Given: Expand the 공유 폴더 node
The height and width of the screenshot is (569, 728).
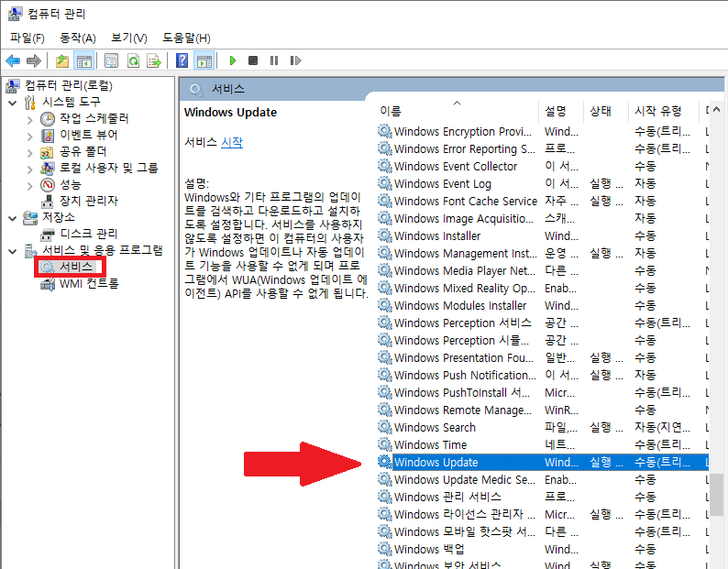Looking at the screenshot, I should (x=30, y=153).
